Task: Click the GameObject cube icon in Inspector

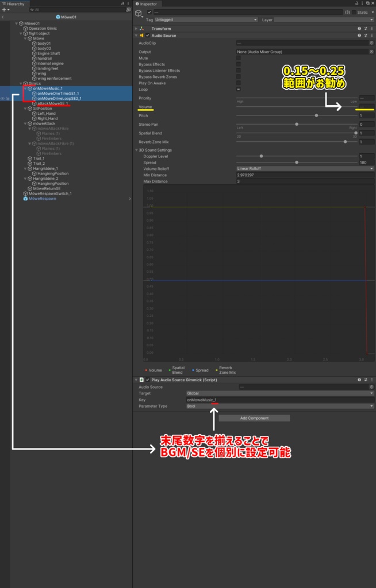Action: [139, 14]
